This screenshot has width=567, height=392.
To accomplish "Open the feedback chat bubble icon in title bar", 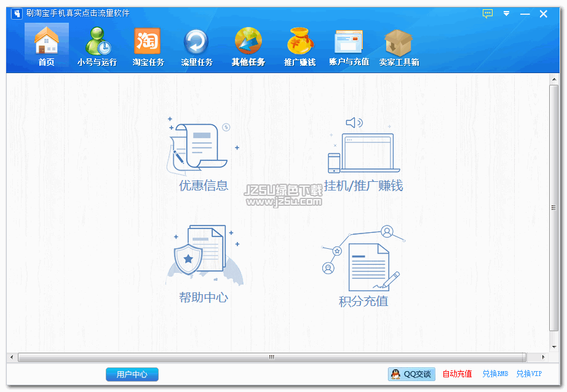I will pos(488,14).
